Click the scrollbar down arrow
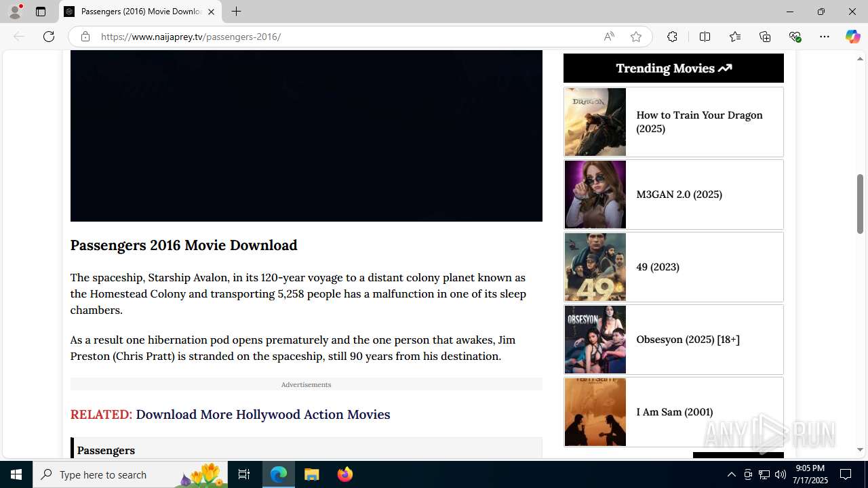 (x=860, y=449)
